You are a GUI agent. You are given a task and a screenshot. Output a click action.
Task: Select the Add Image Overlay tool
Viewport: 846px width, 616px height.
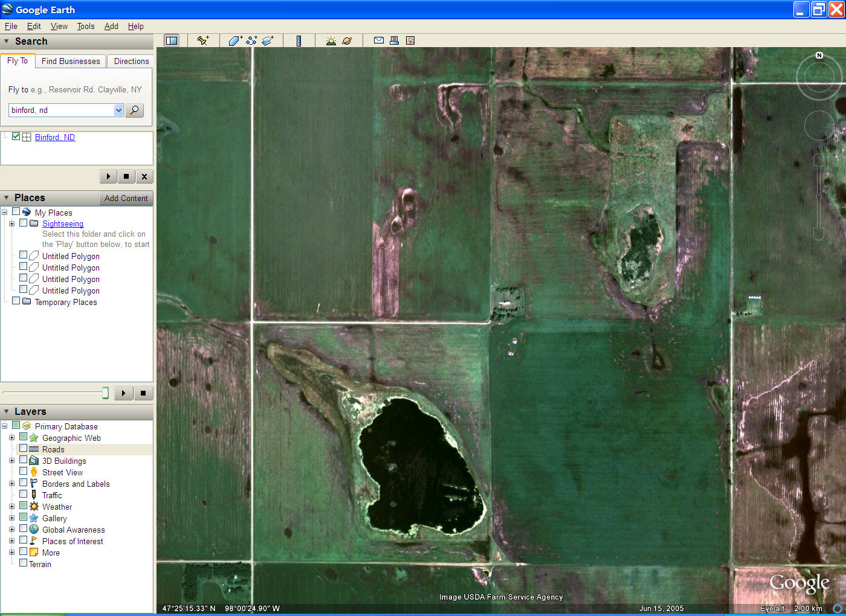pos(268,40)
